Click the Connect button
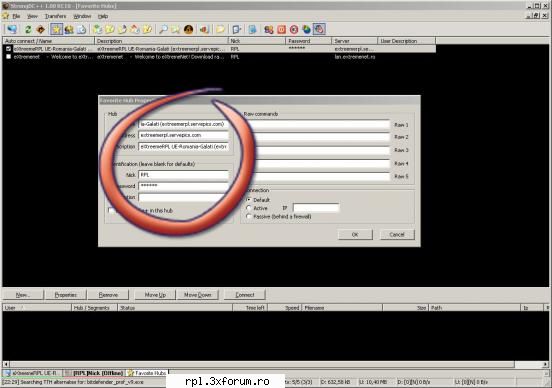The width and height of the screenshot is (552, 388). tap(245, 295)
